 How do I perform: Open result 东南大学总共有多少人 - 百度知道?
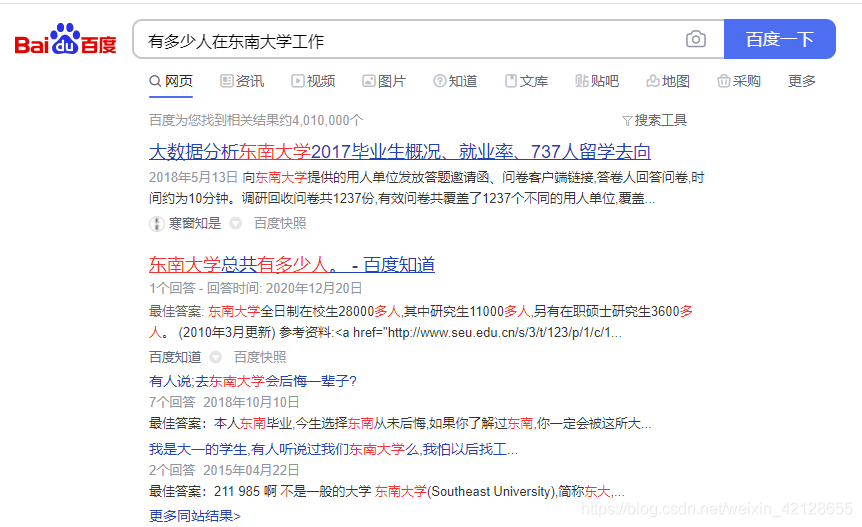coord(292,265)
